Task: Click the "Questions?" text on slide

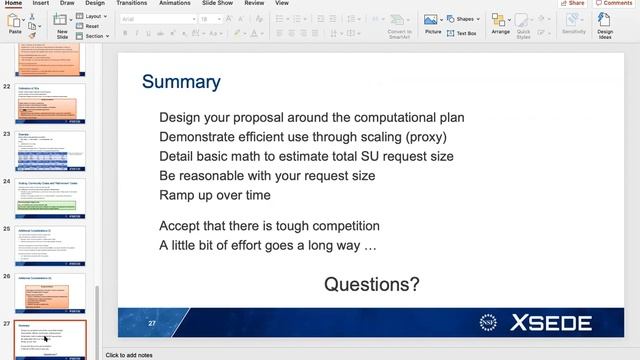Action: [x=371, y=284]
